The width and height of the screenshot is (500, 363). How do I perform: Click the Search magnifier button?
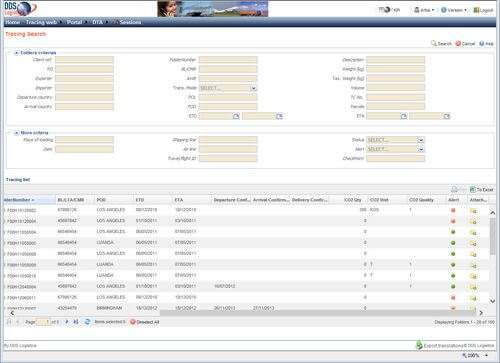click(441, 44)
